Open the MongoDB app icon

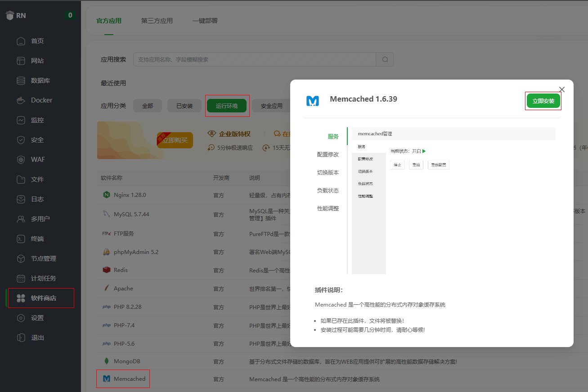106,361
